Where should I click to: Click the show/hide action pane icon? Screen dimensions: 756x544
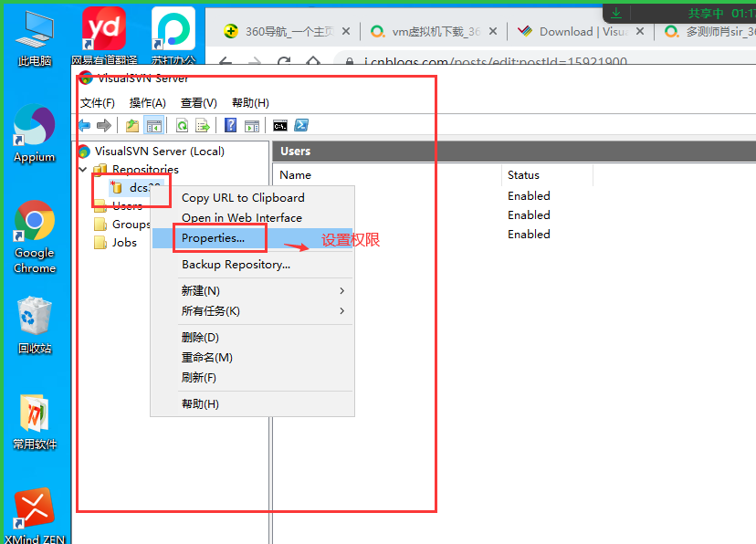click(x=252, y=126)
